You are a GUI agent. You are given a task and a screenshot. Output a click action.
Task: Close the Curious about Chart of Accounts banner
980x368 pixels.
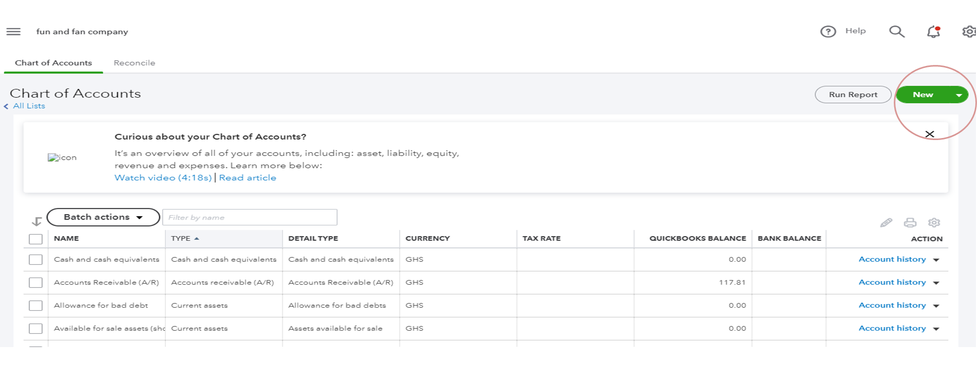tap(929, 134)
